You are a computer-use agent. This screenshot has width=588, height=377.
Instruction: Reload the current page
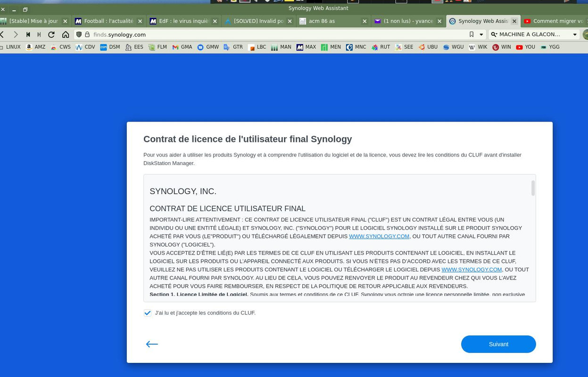click(x=51, y=34)
